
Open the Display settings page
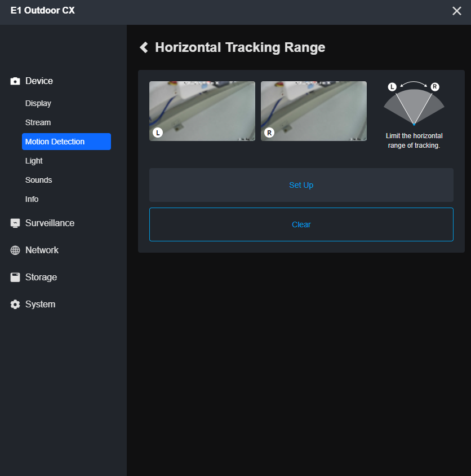(x=38, y=103)
